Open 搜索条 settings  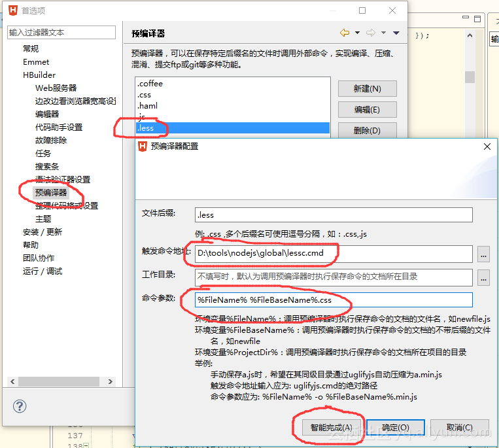[x=47, y=166]
